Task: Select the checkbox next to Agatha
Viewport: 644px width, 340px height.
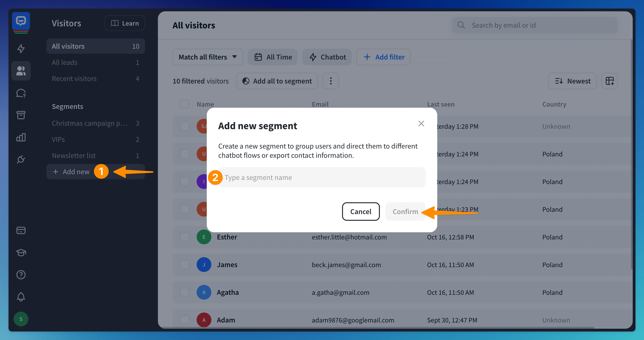Action: [x=184, y=292]
